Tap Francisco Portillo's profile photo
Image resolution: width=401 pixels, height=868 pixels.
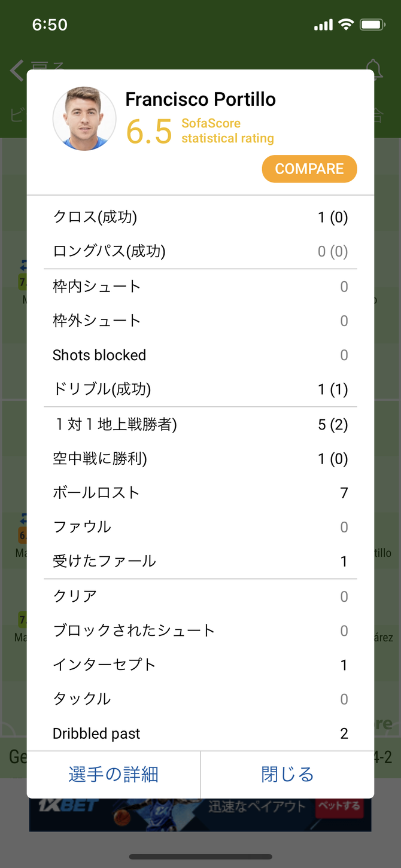84,118
